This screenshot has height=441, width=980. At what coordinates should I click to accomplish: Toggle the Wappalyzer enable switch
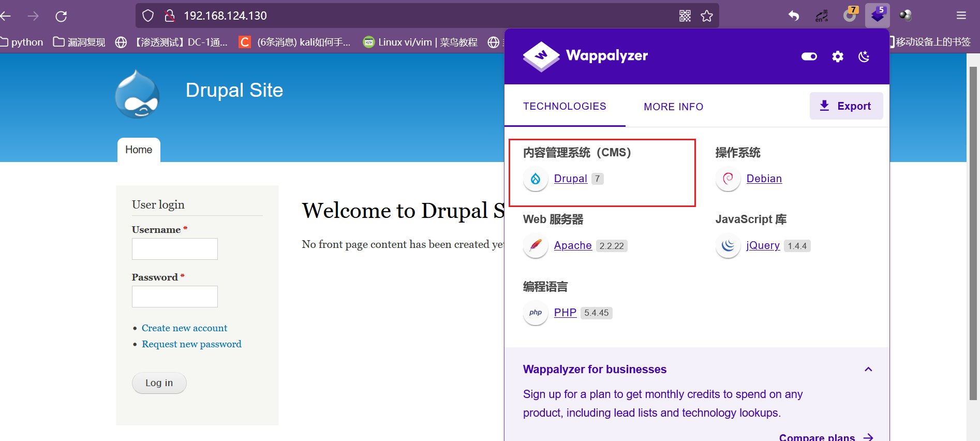click(809, 56)
